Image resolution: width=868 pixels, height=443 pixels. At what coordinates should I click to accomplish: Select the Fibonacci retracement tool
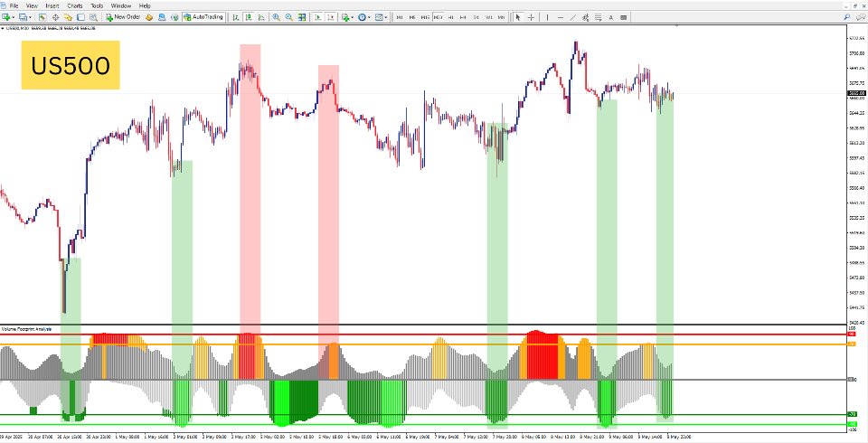pyautogui.click(x=599, y=17)
